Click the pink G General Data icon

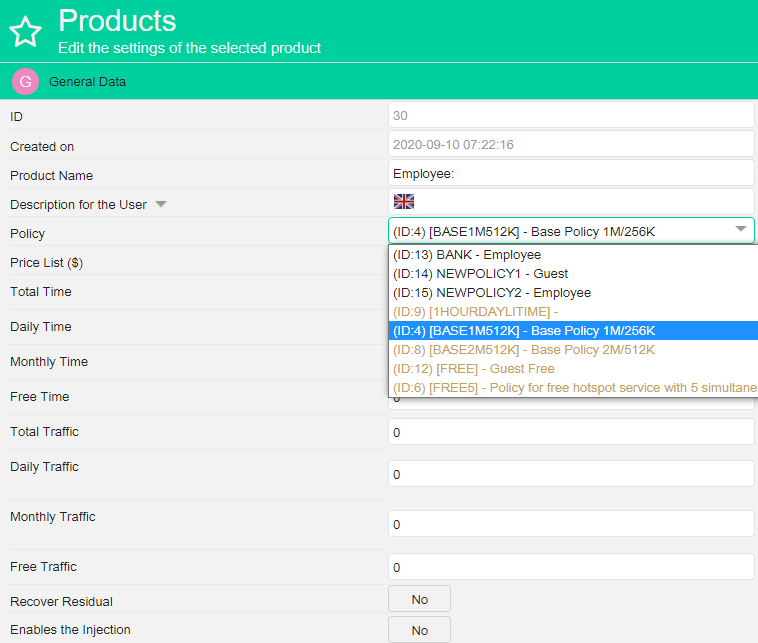[25, 81]
